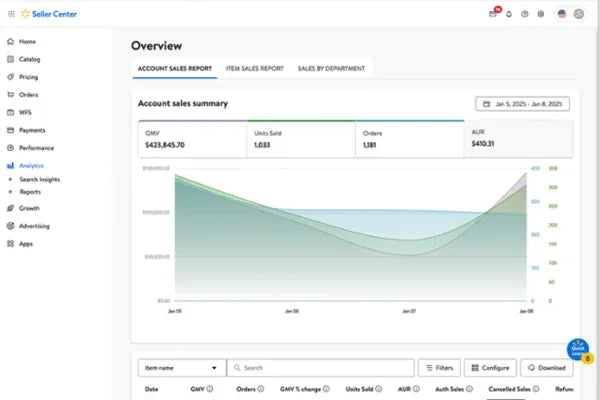600x400 pixels.
Task: Click the Filters button
Action: click(439, 368)
